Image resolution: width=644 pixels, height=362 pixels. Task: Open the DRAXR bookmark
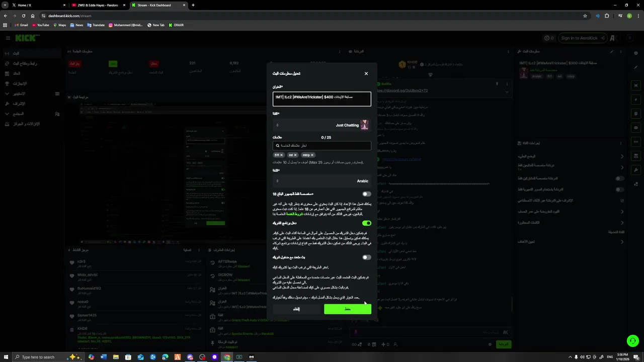(176, 25)
